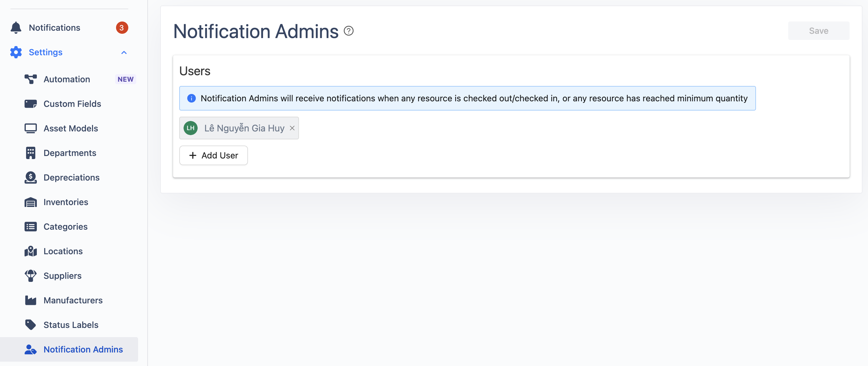Click the Save button

[x=818, y=31]
